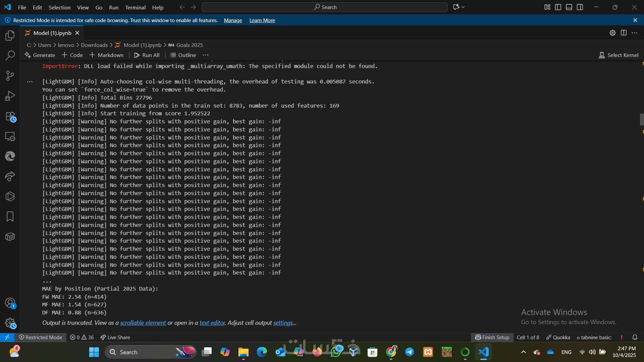Toggle the secondary side bar layout button
This screenshot has height=362, width=644.
click(580, 7)
